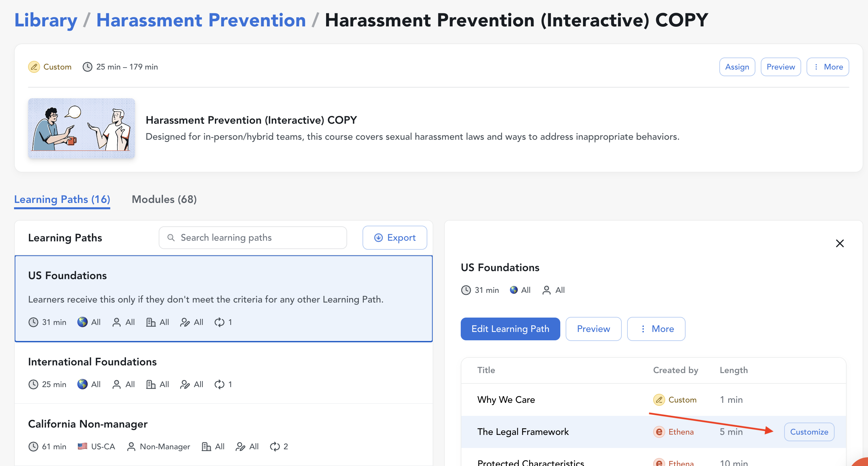Click the Edit Learning Path button
The height and width of the screenshot is (466, 868).
510,329
